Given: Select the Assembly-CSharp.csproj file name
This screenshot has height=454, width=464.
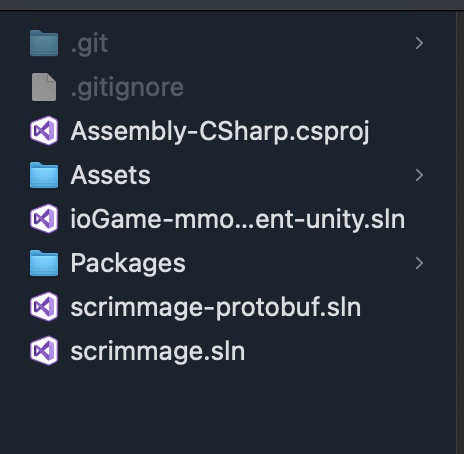Looking at the screenshot, I should (x=220, y=132).
